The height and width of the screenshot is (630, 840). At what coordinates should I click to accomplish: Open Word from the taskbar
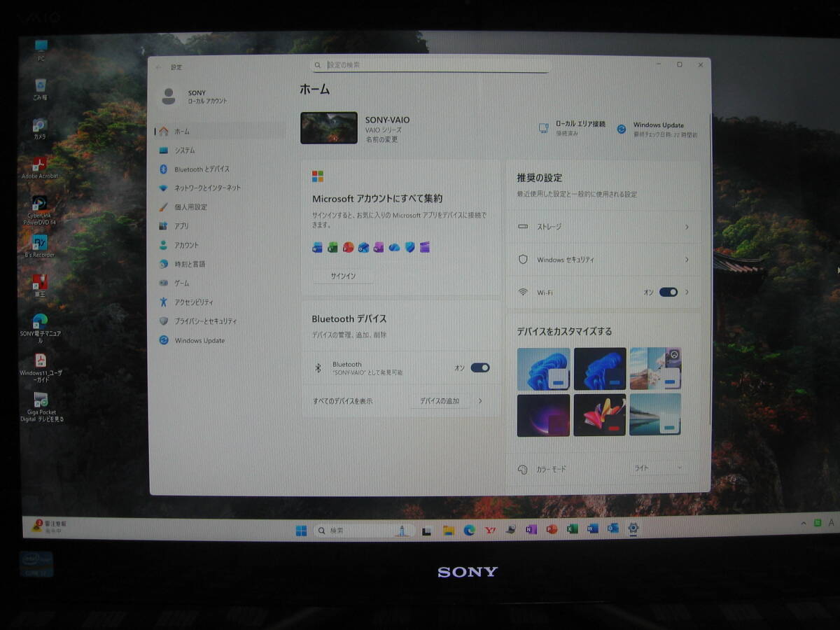pos(592,529)
